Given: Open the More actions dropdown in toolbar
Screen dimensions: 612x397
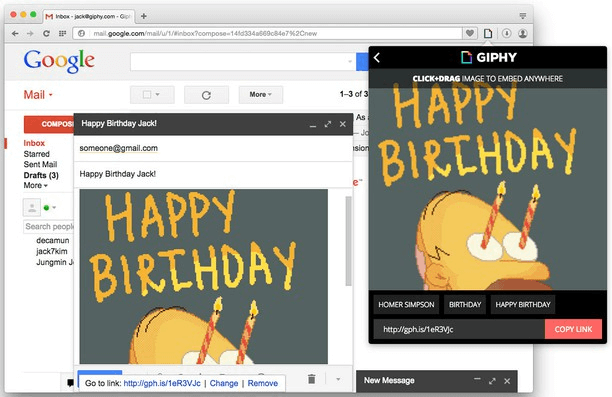Looking at the screenshot, I should coord(261,95).
